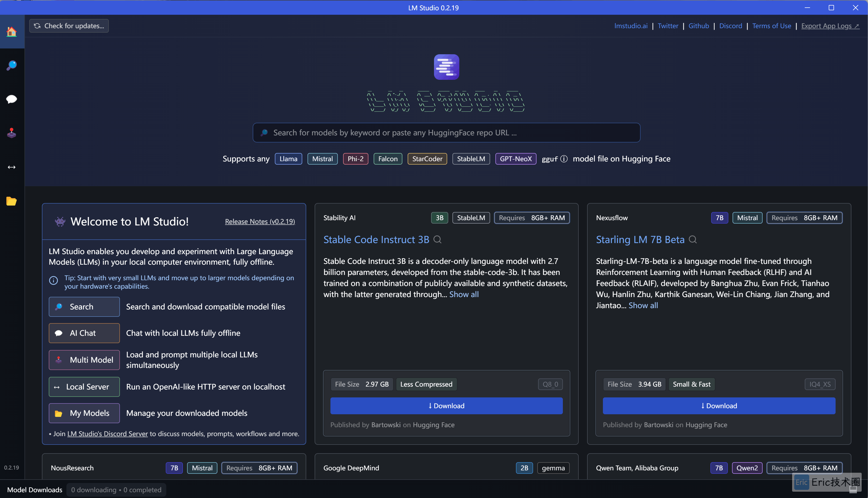The image size is (868, 498).
Task: Click Export App Logs link
Action: tap(830, 26)
